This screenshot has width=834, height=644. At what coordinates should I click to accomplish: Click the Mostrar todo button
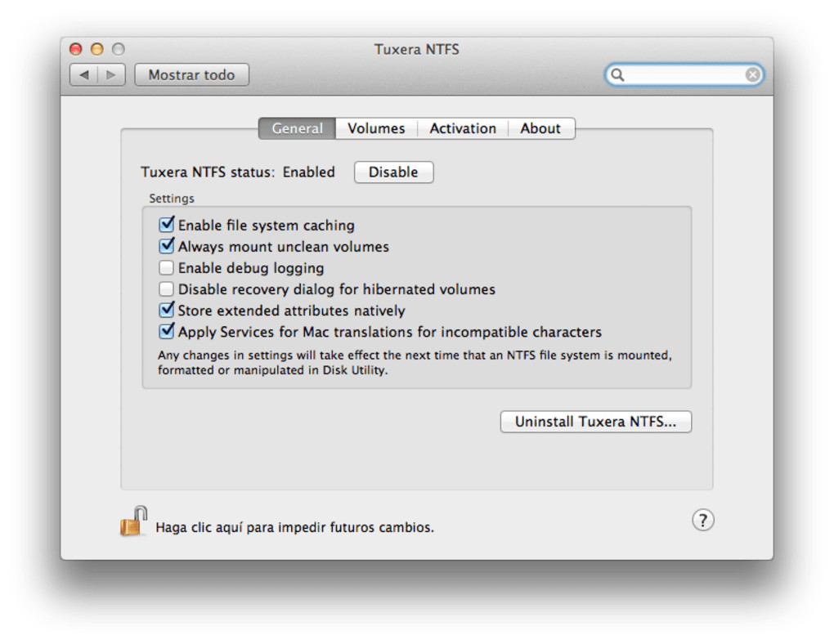click(191, 75)
